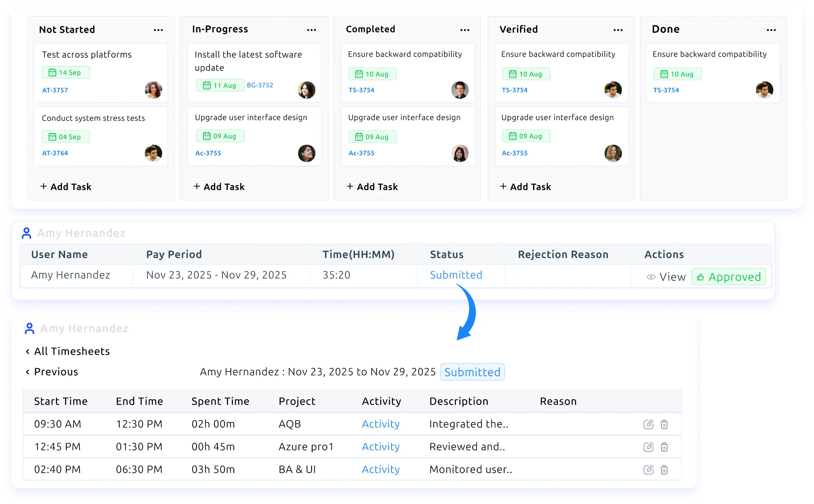Click the calendar icon on Conduct system stress tests
Image resolution: width=814 pixels, height=504 pixels.
(x=53, y=136)
